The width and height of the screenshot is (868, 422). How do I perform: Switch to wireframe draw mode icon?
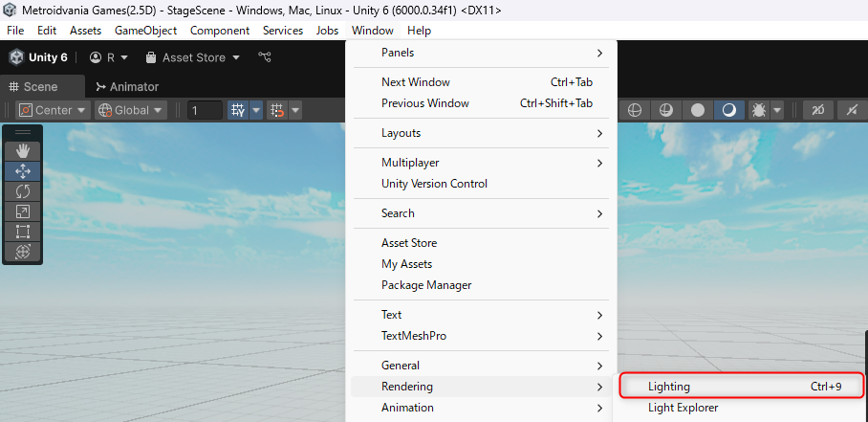[634, 110]
